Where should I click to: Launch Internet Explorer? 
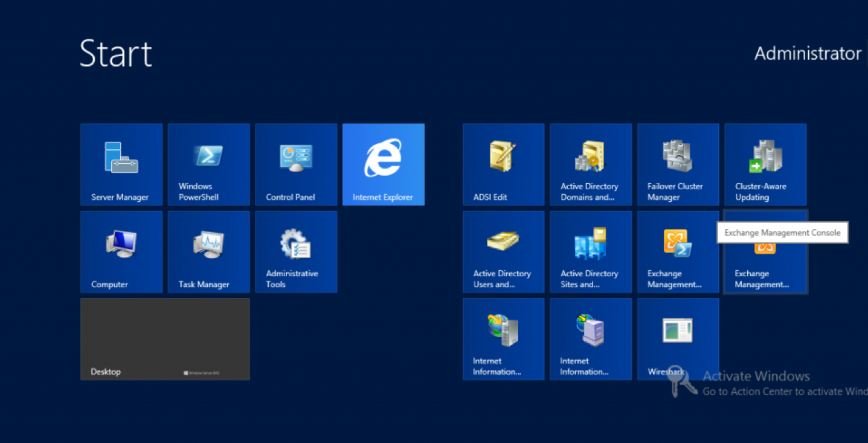tap(383, 164)
